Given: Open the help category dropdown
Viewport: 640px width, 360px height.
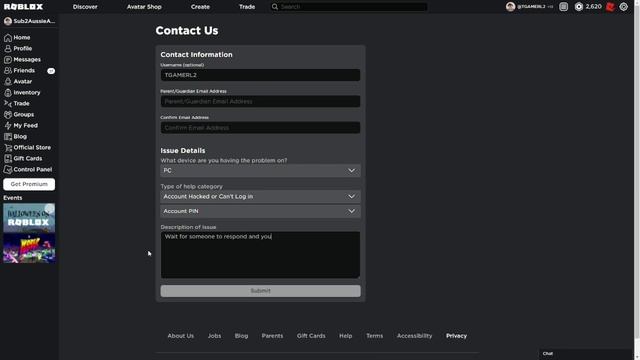Looking at the screenshot, I should click(x=260, y=197).
